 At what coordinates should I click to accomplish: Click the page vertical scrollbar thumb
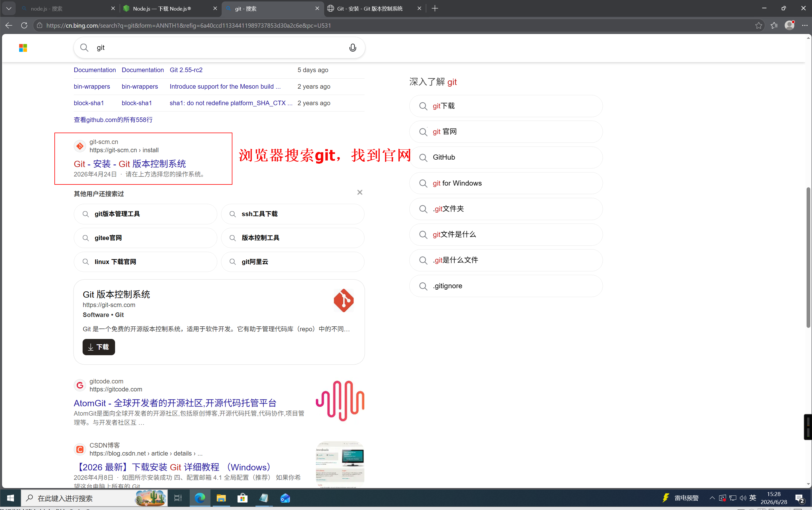(808, 257)
